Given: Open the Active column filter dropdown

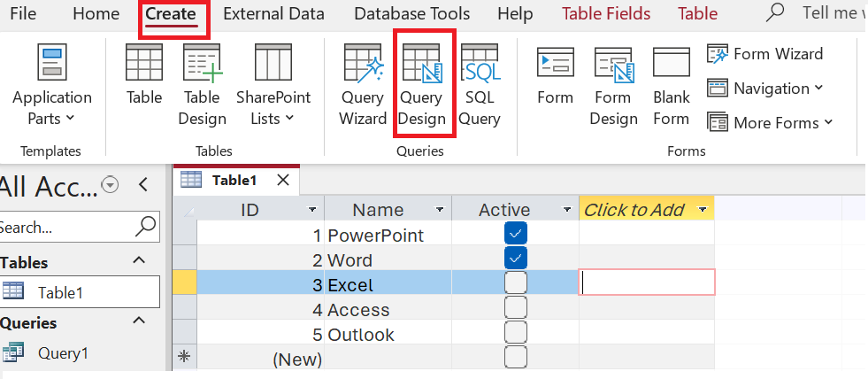Looking at the screenshot, I should tap(567, 210).
